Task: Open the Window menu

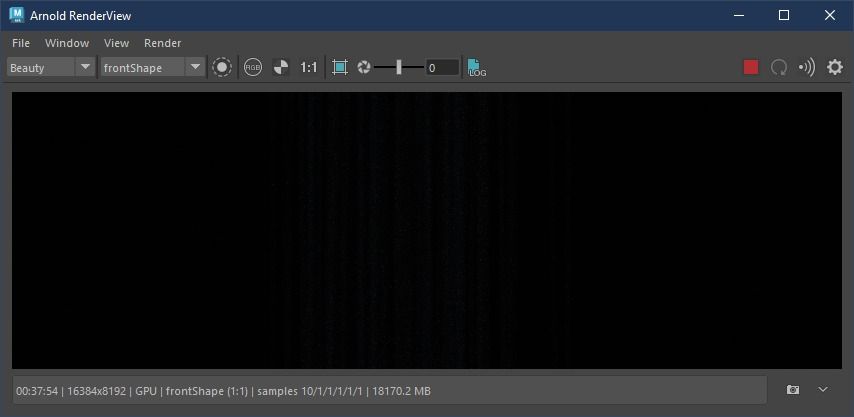Action: click(x=67, y=43)
